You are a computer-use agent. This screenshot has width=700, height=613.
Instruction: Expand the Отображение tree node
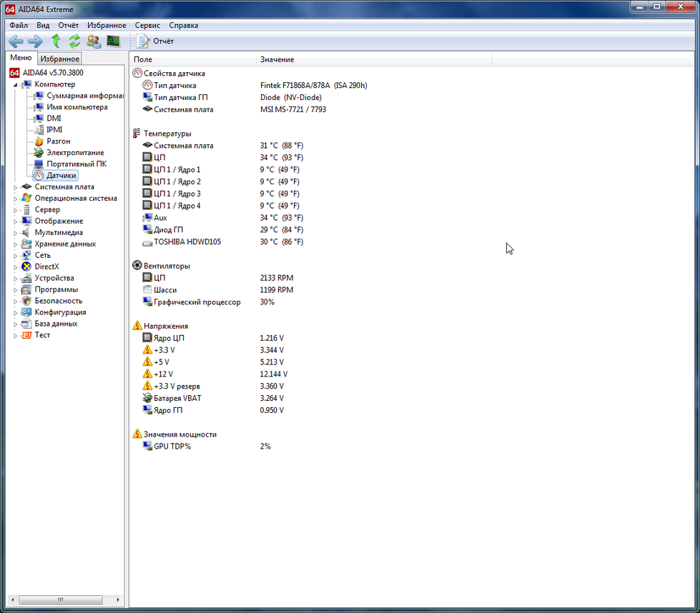[x=15, y=221]
